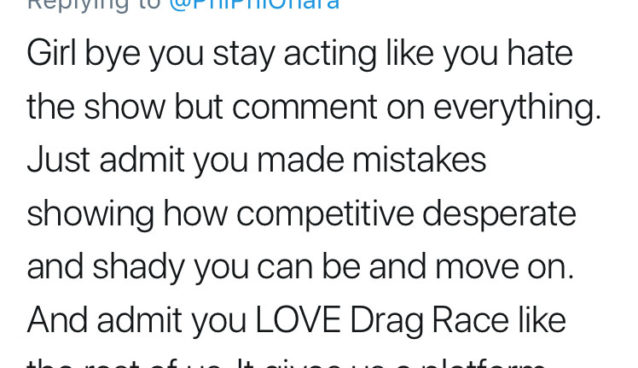Select the word 'mistakes' in the tweet
Image resolution: width=638 pixels, height=368 pixels.
[419, 160]
